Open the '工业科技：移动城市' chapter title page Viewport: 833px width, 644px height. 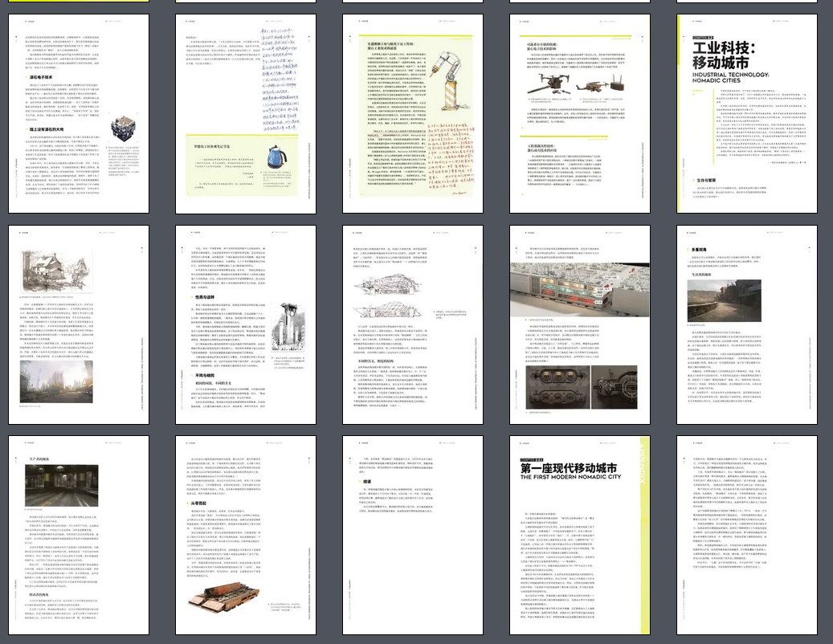[x=747, y=113]
